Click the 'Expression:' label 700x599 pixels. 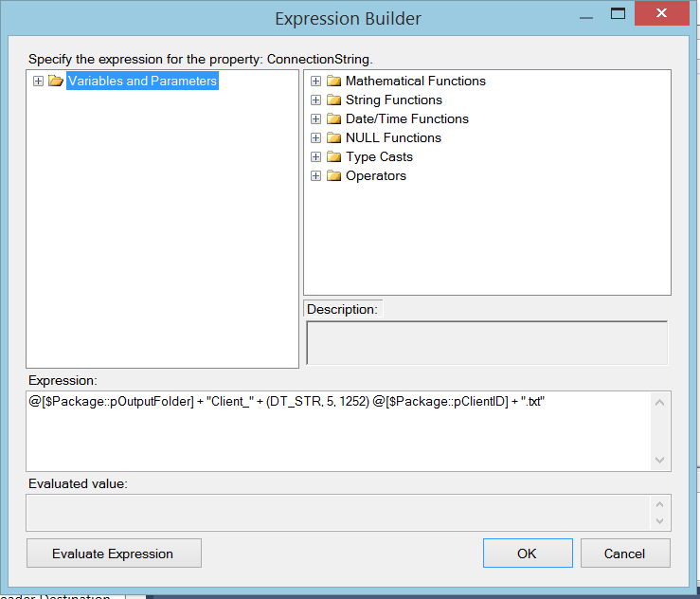click(63, 380)
